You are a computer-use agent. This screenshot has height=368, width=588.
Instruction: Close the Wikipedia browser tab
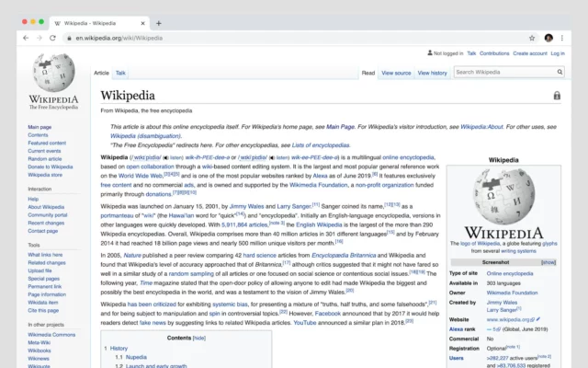143,23
